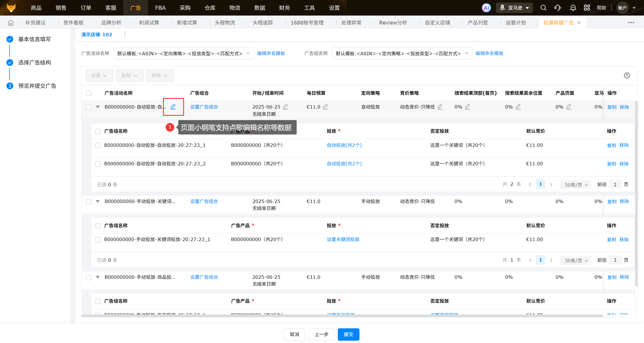Click the pencil icon beside campaign name
The image size is (644, 343).
tap(173, 107)
